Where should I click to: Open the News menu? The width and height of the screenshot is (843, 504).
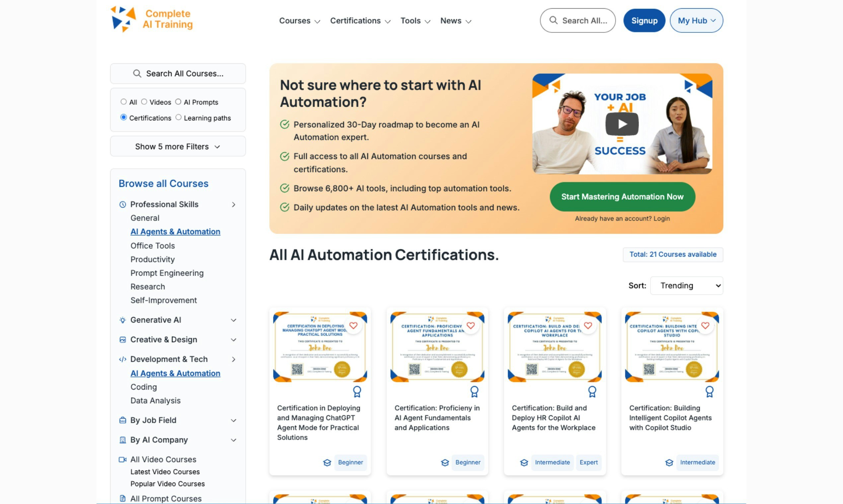[x=455, y=21]
